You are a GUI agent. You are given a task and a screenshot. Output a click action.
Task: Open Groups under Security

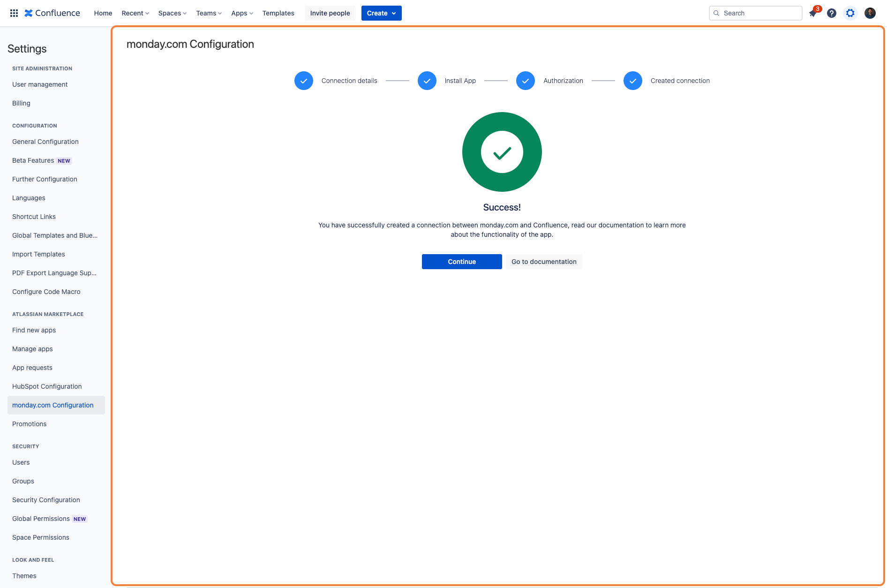(x=56, y=481)
